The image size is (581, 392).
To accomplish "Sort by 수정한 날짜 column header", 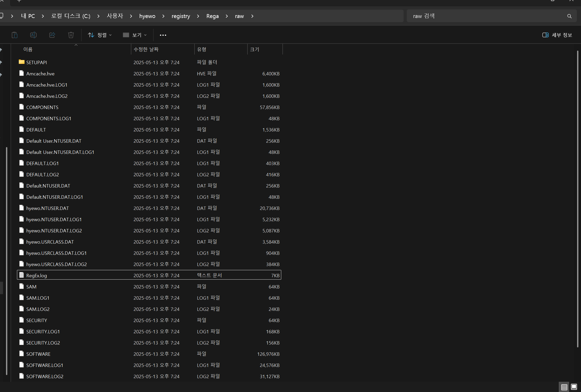I will [x=146, y=49].
